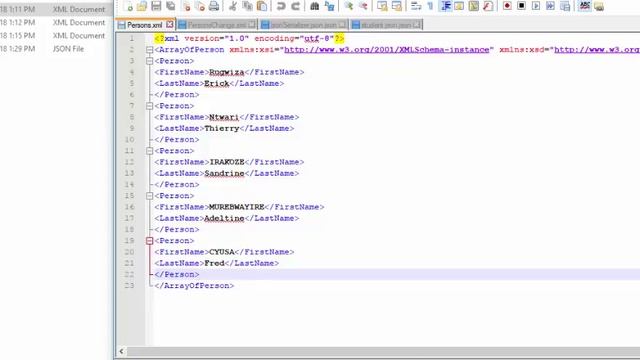Close the jsonSerializer.json.json tab
Image resolution: width=640 pixels, height=360 pixels.
pos(342,25)
